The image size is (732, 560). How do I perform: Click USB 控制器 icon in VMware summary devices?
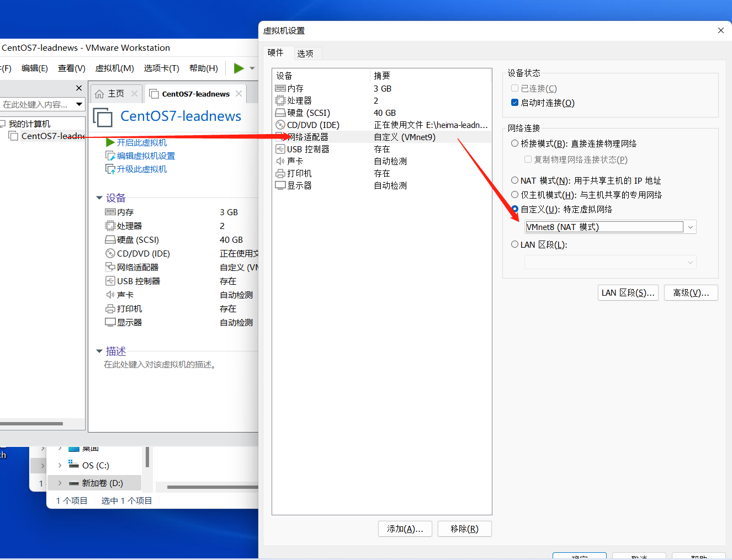pos(110,281)
